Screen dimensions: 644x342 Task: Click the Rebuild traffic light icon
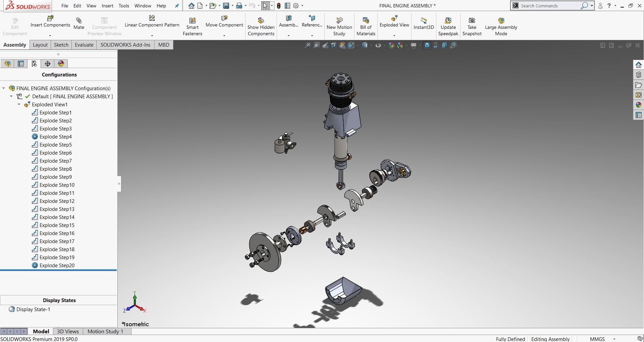tap(279, 6)
